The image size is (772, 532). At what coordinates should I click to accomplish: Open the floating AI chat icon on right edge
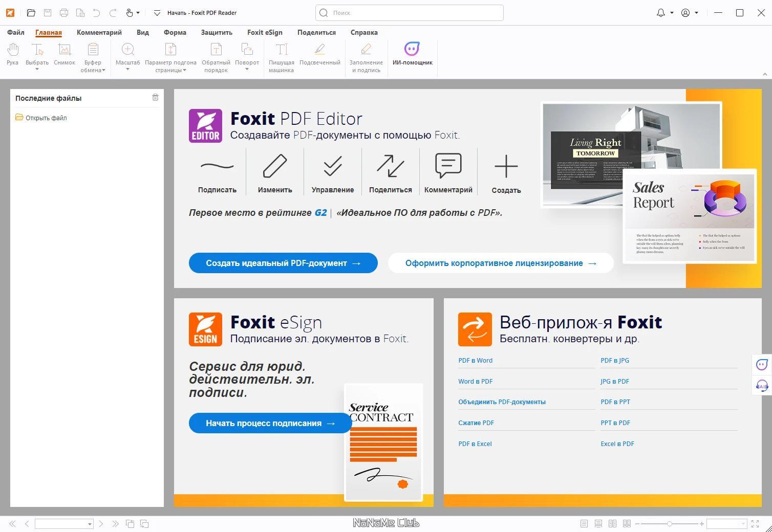coord(762,364)
